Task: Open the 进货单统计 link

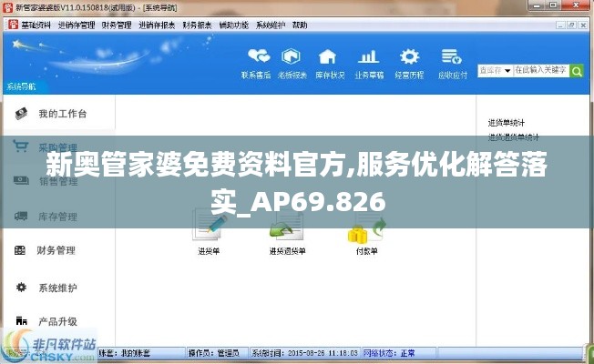Action: pyautogui.click(x=507, y=123)
